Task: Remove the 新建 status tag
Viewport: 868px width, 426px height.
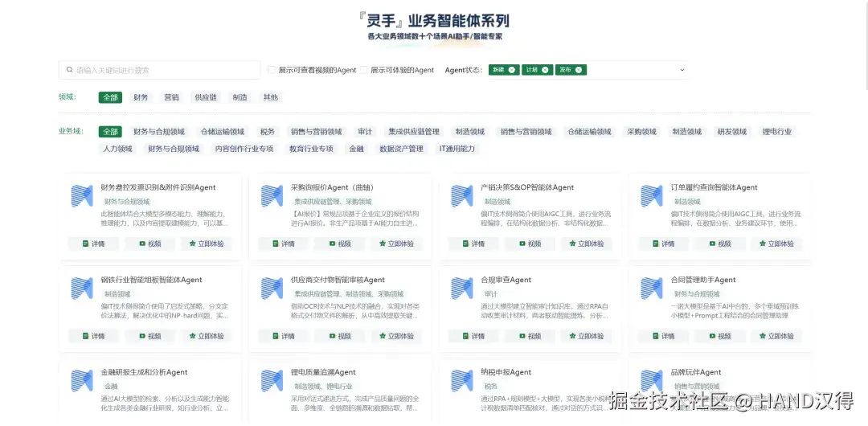Action: 511,70
